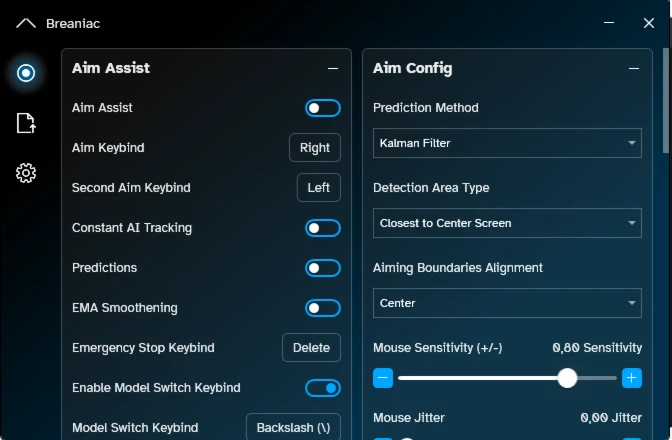Open the aim target sidebar icon
Screen dimensions: 672x440
(26, 73)
